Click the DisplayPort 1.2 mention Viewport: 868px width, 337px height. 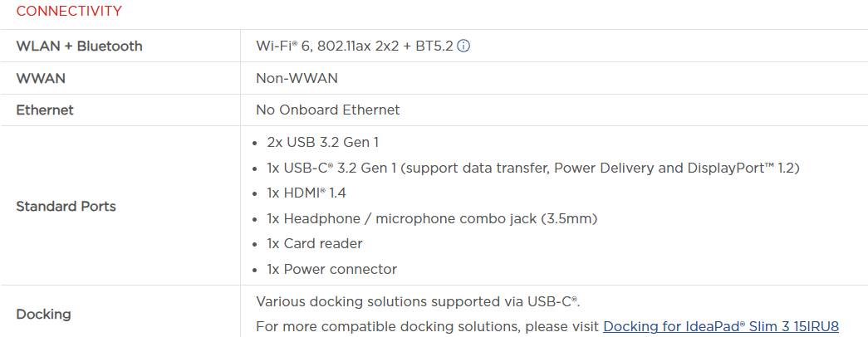click(x=742, y=168)
